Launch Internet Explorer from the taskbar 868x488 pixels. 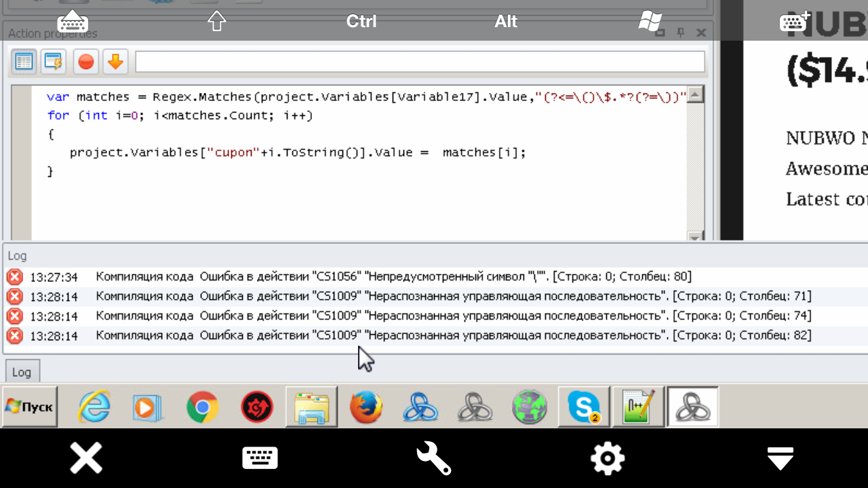pos(94,407)
